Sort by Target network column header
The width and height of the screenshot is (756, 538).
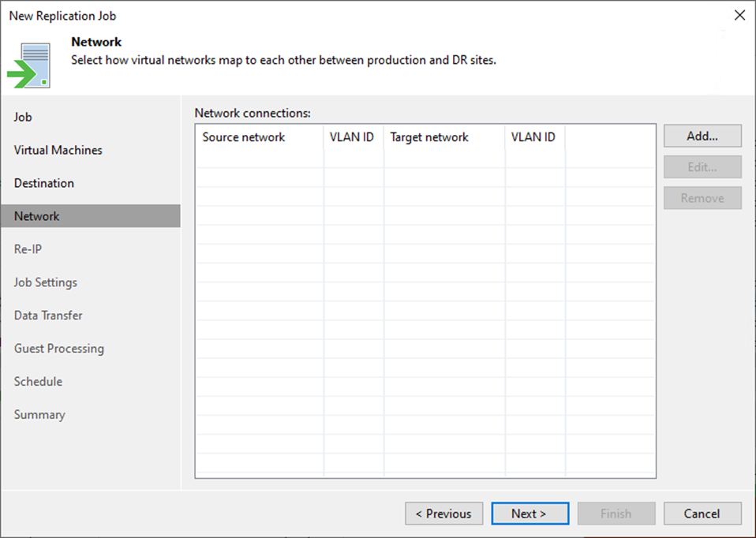[x=429, y=137]
